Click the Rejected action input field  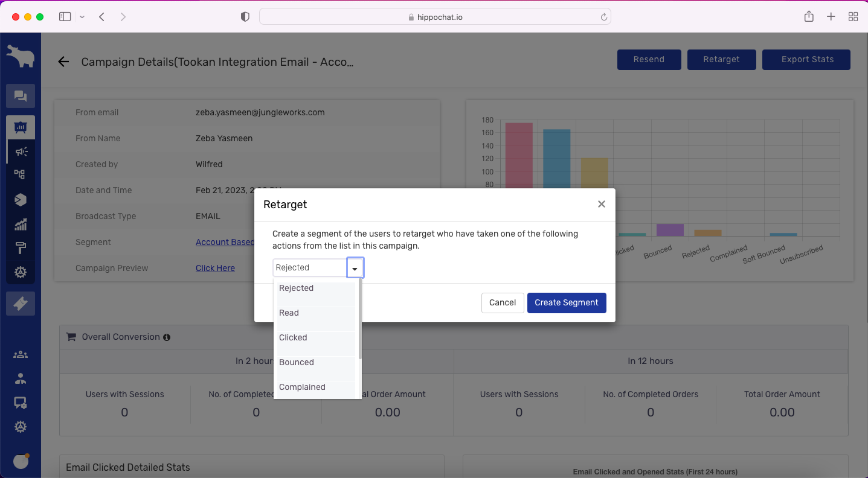coord(309,268)
